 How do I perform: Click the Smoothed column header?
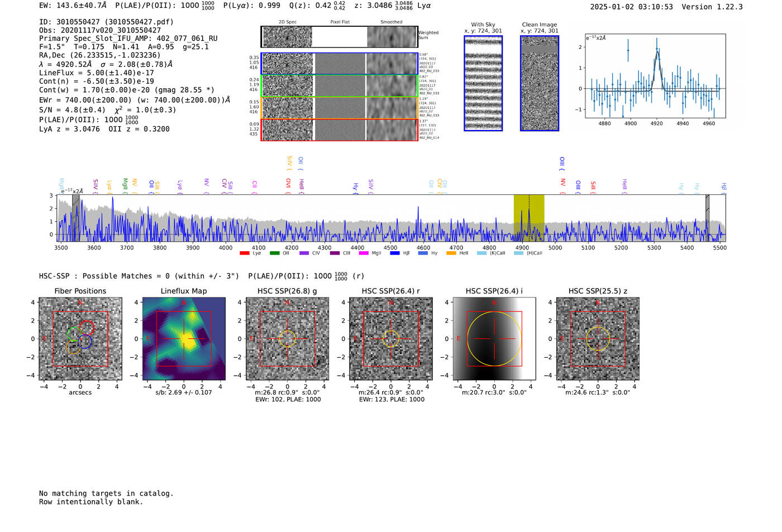pyautogui.click(x=391, y=22)
